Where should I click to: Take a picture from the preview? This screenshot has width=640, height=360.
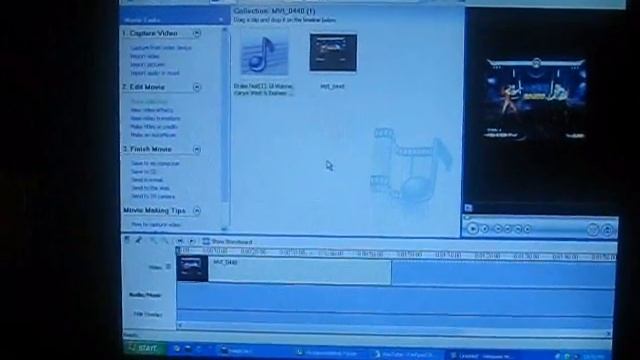[x=607, y=229]
